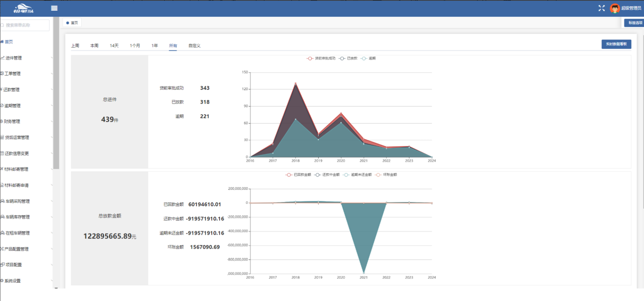644x301 pixels.
Task: Expand the 项目配置 submenu
Action: [x=26, y=265]
